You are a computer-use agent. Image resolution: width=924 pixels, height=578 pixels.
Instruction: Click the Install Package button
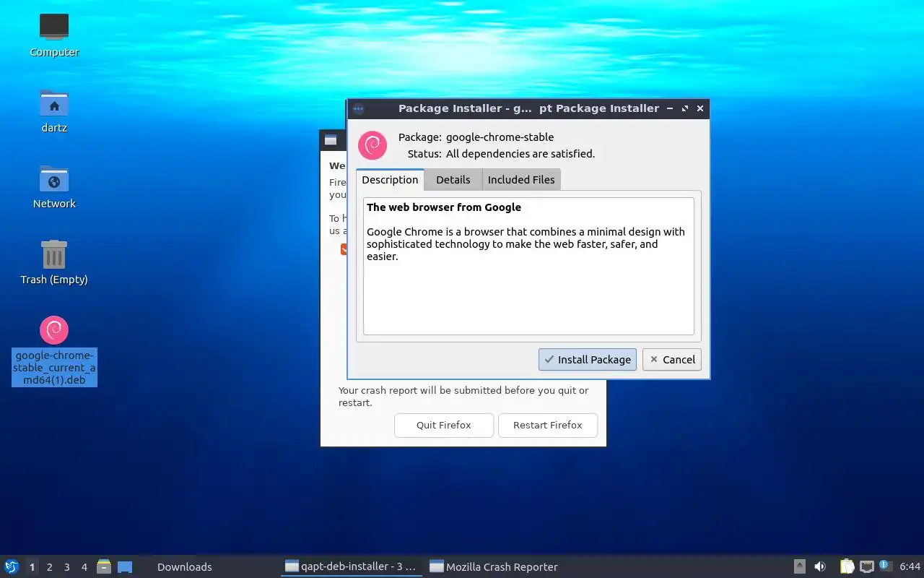pos(588,359)
